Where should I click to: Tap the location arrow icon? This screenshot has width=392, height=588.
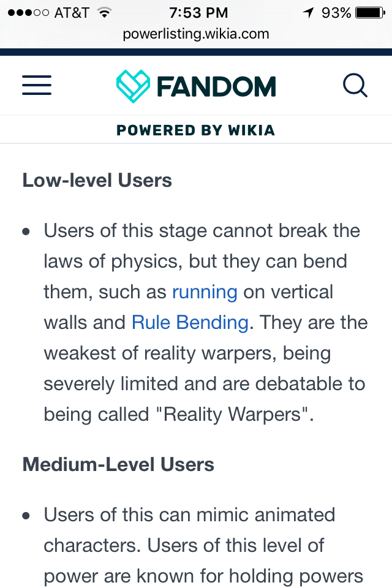tap(307, 12)
